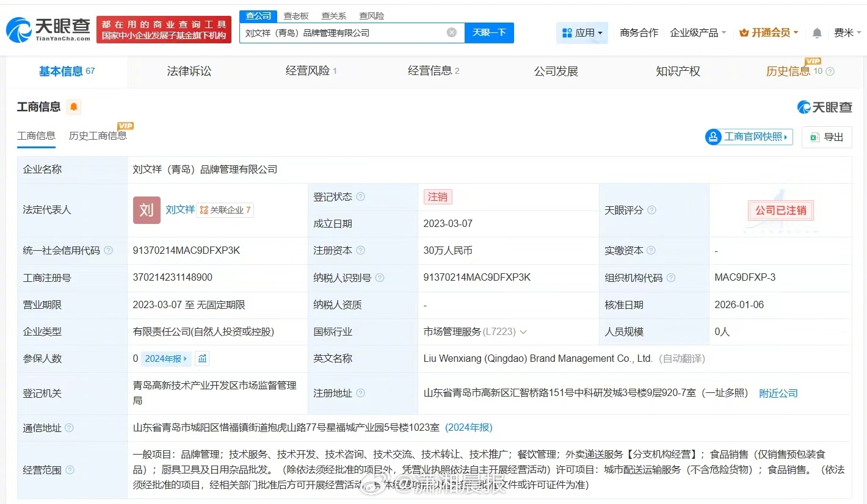Click the alert bell next to 工商信息 heading
The image size is (867, 504).
pos(73,107)
